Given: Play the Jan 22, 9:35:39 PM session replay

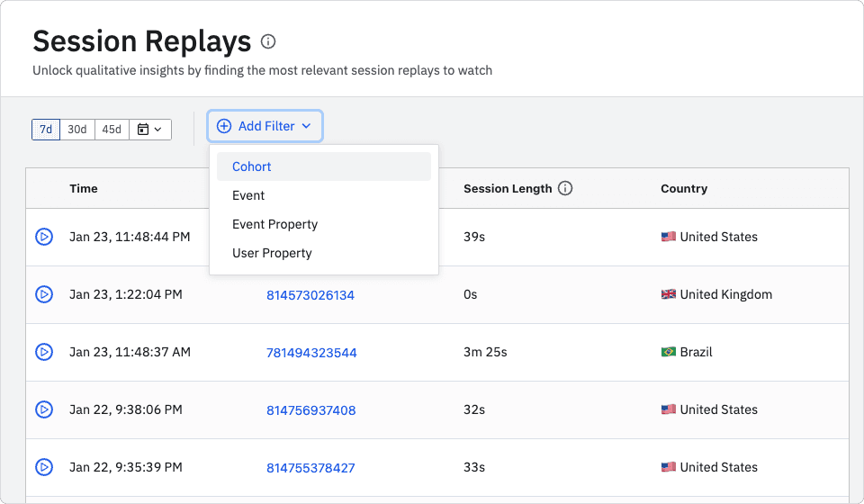Looking at the screenshot, I should 43,467.
